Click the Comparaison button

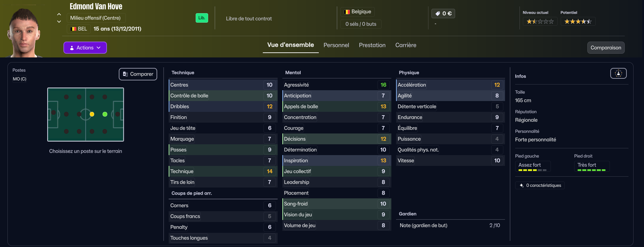tap(606, 48)
